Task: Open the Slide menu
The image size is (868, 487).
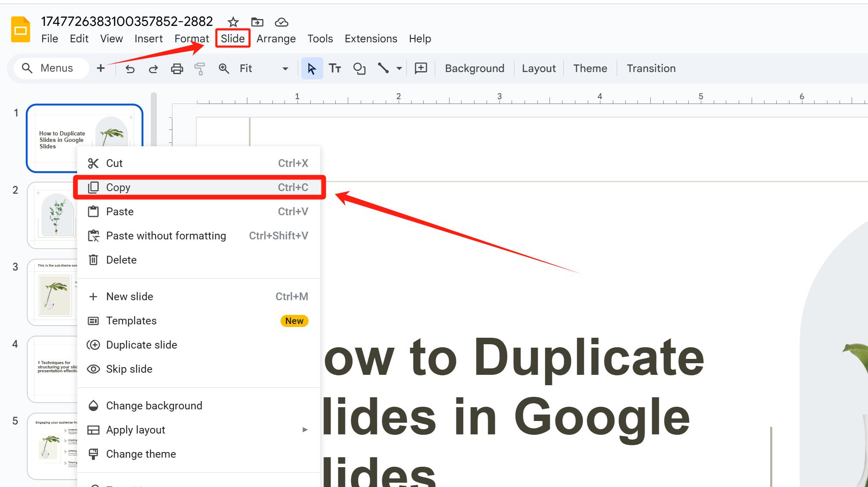Action: point(233,39)
